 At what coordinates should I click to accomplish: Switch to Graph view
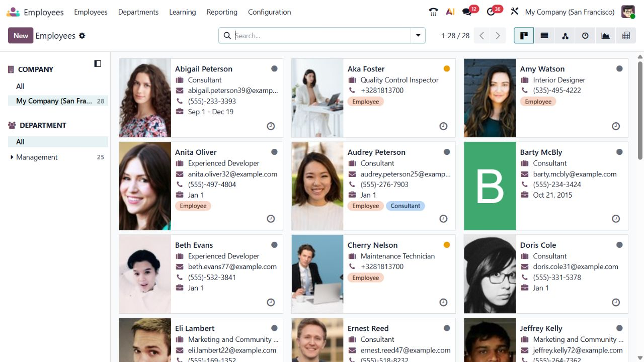606,36
